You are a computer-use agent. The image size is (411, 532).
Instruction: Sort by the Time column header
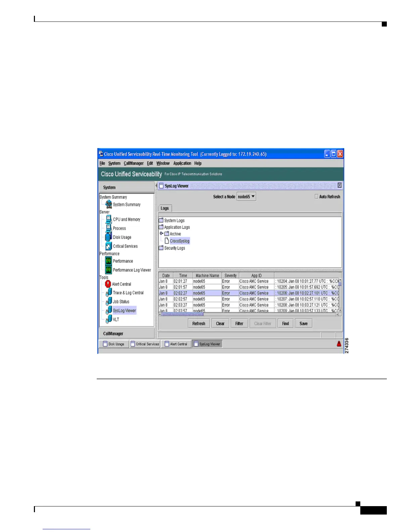point(183,275)
